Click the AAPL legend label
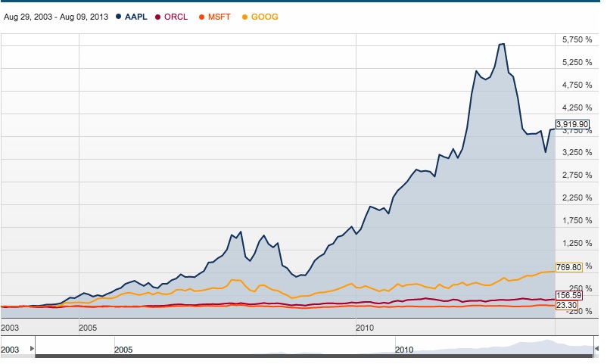The image size is (607, 364). [x=136, y=17]
